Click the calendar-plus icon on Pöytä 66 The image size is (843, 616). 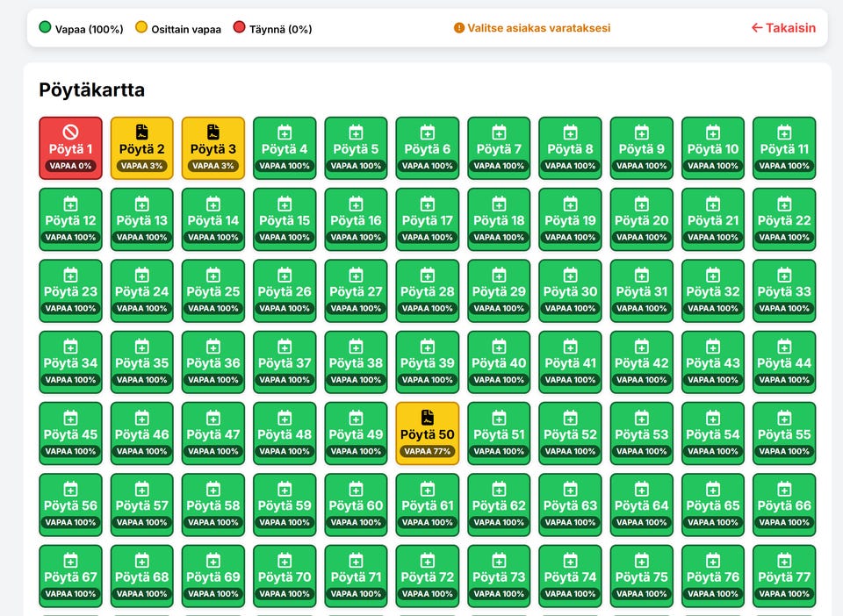point(784,489)
